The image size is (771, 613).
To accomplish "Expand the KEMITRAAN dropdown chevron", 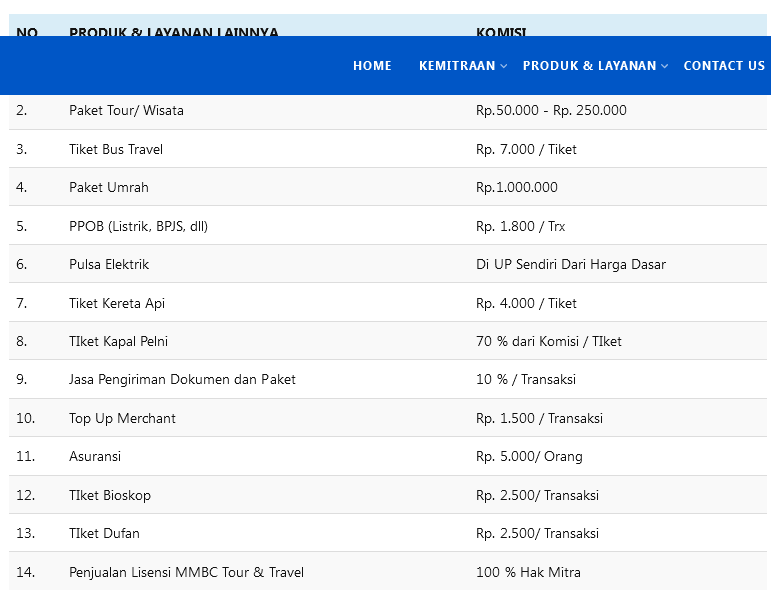I will pos(504,67).
